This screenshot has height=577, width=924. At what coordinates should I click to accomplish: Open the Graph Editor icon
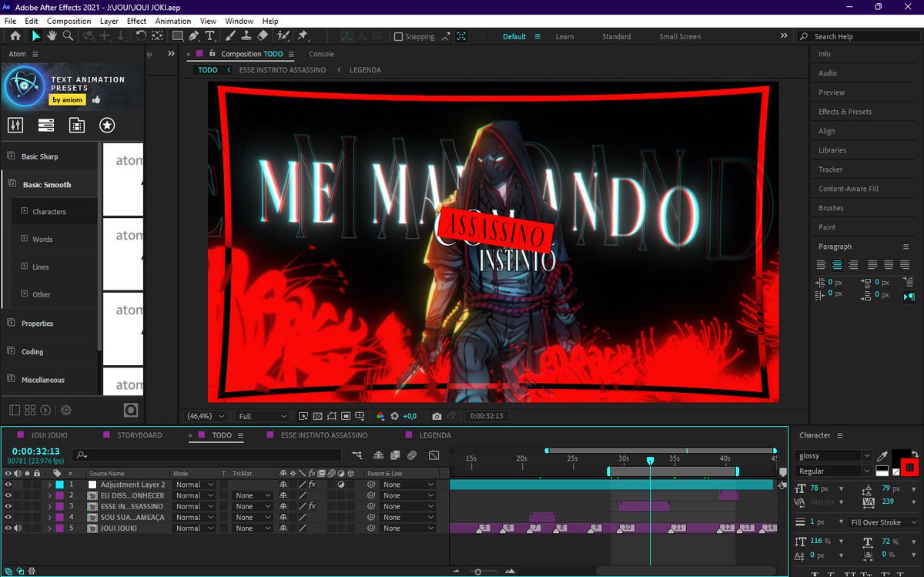pos(434,455)
